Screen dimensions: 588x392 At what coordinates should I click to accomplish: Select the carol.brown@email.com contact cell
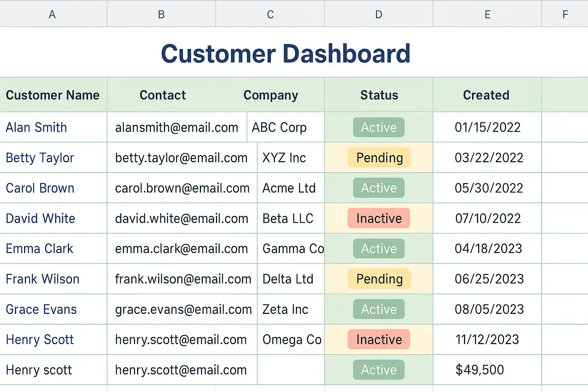(x=182, y=188)
